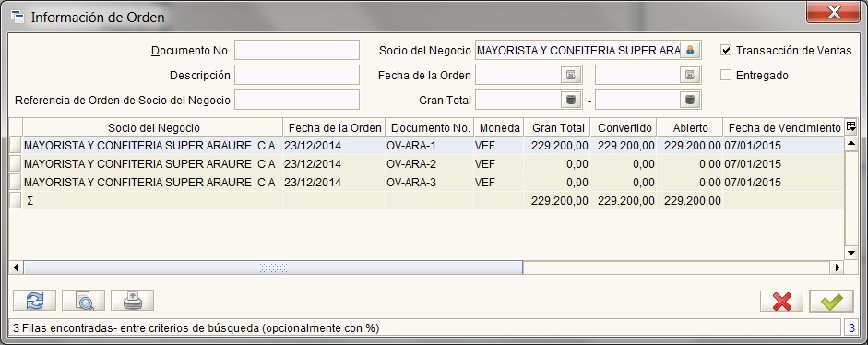
Task: Click status message 3 Filas encontradas
Action: click(x=196, y=327)
